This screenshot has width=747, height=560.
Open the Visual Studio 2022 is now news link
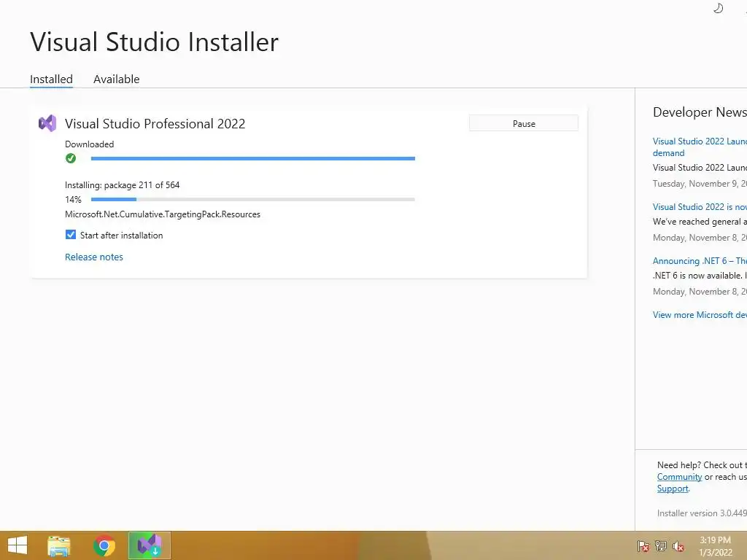point(700,206)
